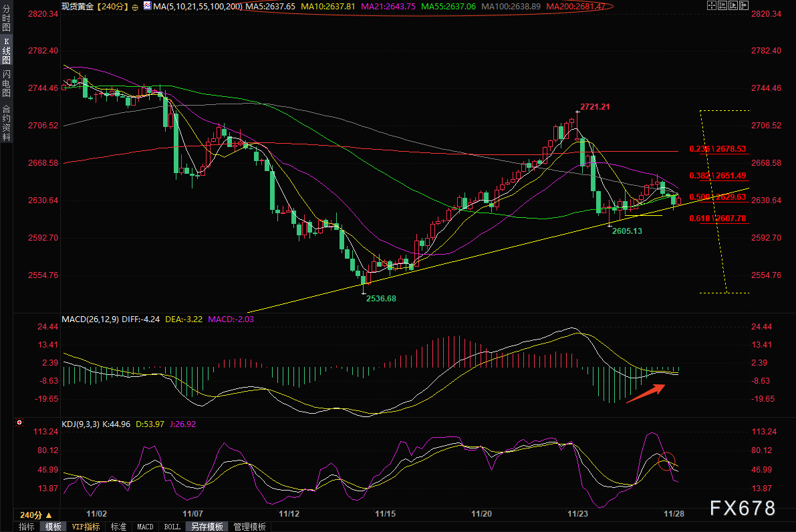Select the K线图 side tab
Screen dimensions: 796x532
(6, 51)
